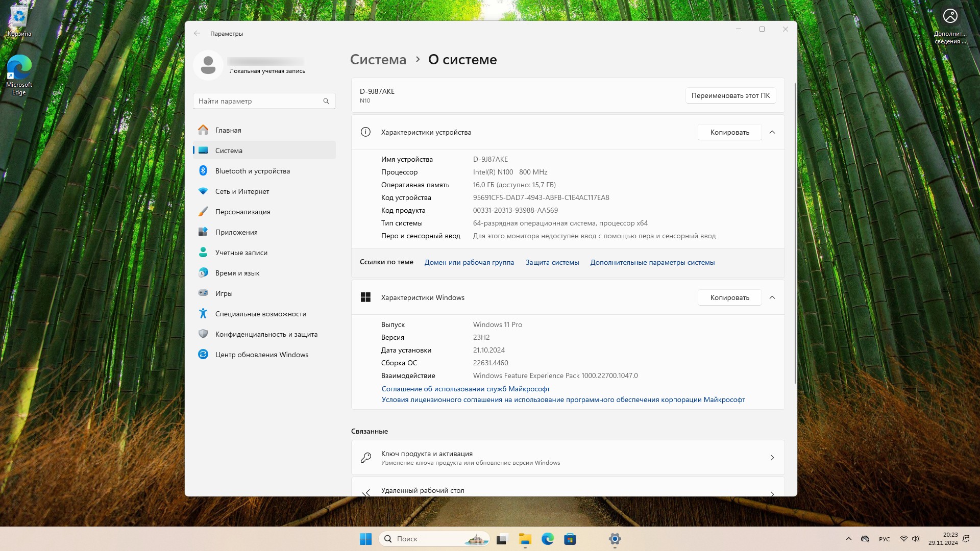This screenshot has height=551, width=980.
Task: Go to Персонализация settings
Action: (x=242, y=212)
